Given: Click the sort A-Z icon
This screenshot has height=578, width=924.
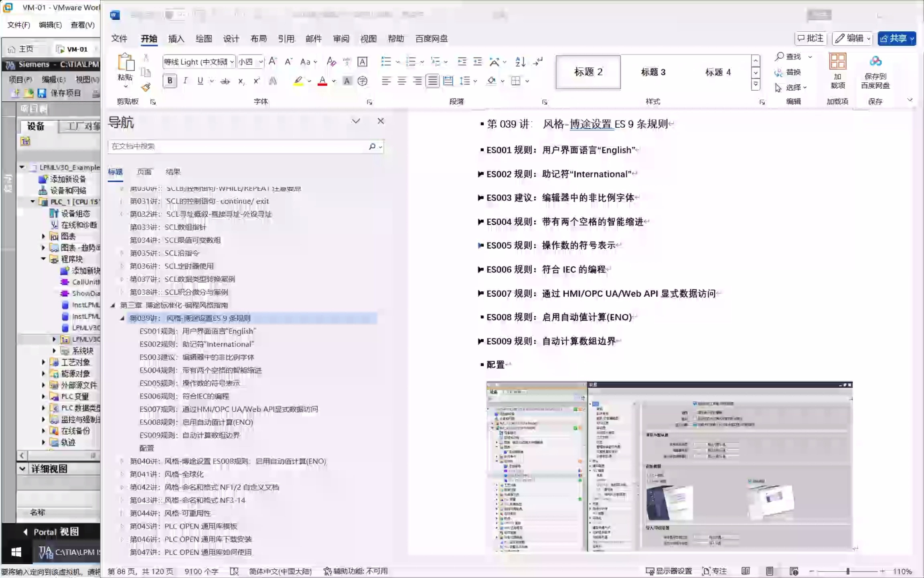Looking at the screenshot, I should coord(520,61).
